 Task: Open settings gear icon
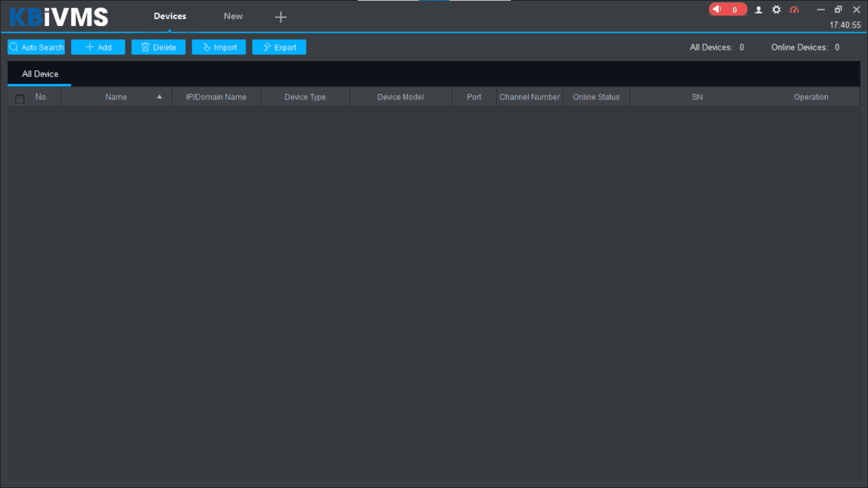click(x=776, y=10)
